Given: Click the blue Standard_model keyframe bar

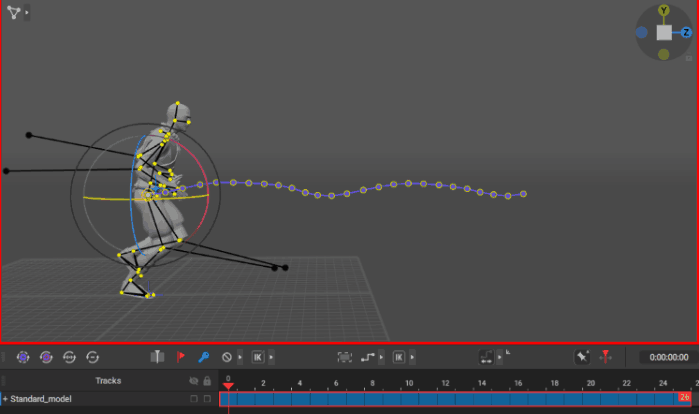Looking at the screenshot, I should [x=455, y=399].
